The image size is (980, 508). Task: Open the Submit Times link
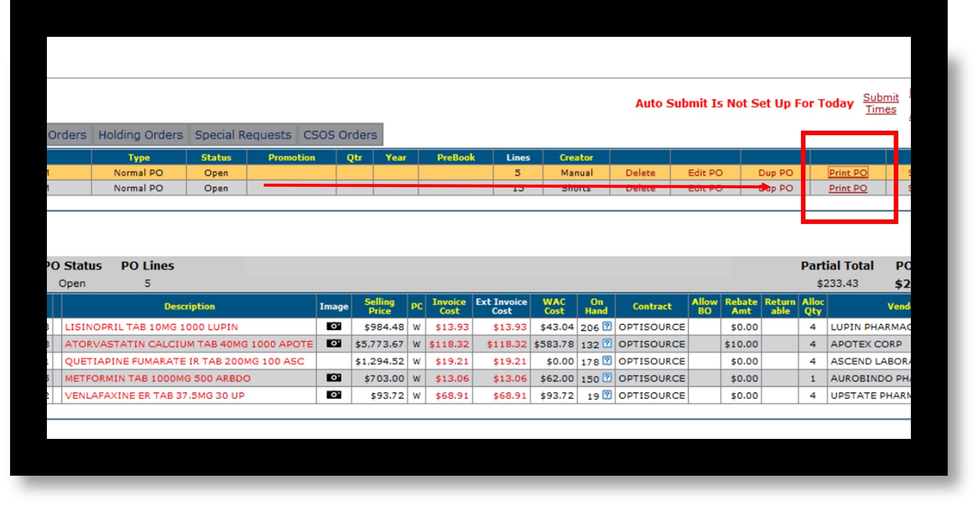click(881, 103)
